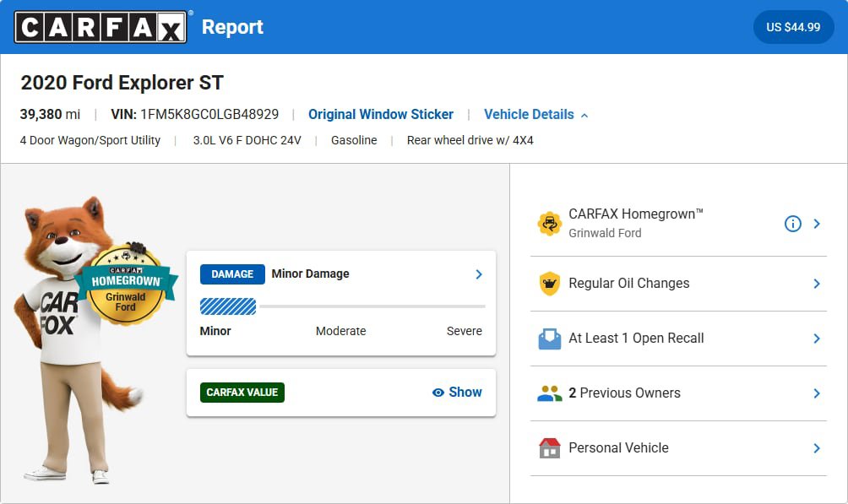848x504 pixels.
Task: Click the green CARFAX VALUE badge
Action: [242, 393]
